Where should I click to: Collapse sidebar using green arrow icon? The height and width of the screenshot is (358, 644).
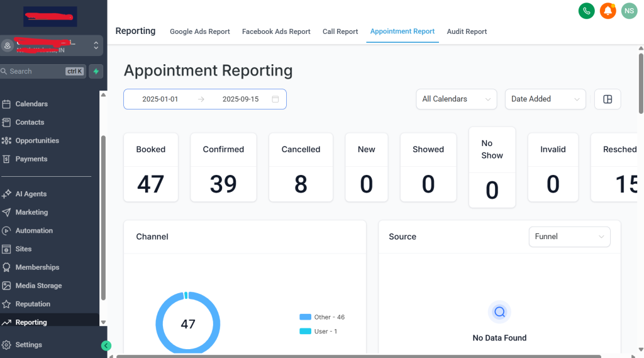pos(106,345)
